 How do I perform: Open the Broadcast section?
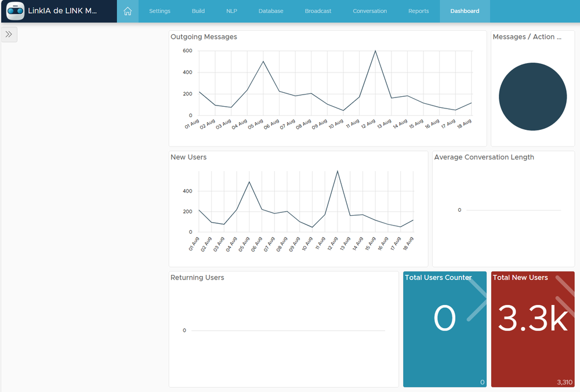click(318, 10)
